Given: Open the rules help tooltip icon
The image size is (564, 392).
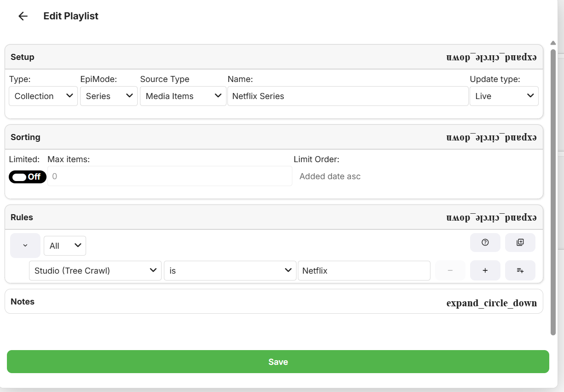Looking at the screenshot, I should (x=485, y=242).
